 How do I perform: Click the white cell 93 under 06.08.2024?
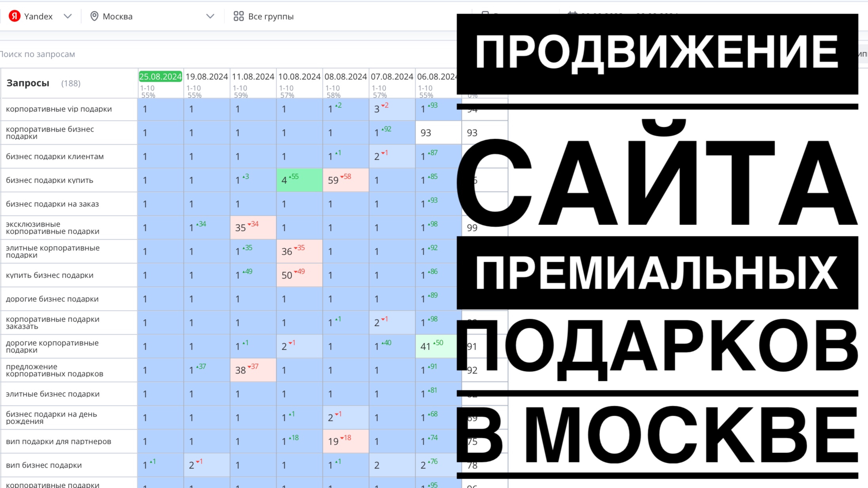(438, 133)
